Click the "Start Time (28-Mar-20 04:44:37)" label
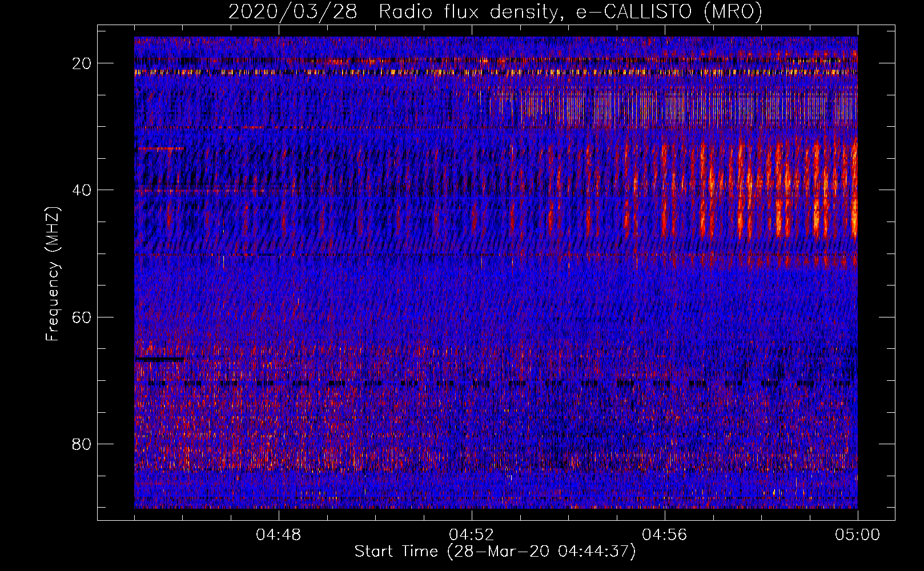The height and width of the screenshot is (571, 924). point(495,552)
